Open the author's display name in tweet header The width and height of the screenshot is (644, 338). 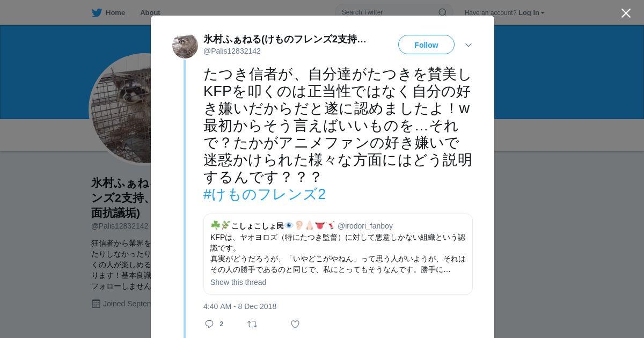[285, 39]
